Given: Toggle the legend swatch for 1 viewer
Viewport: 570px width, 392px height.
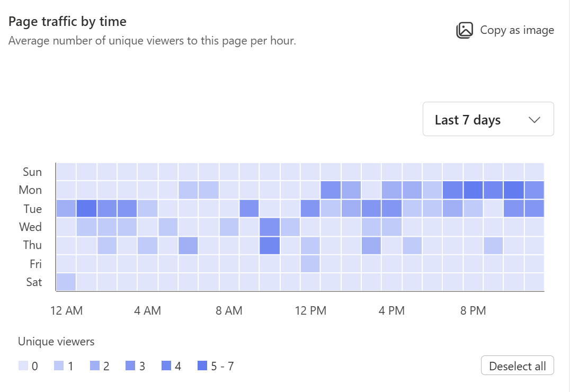Looking at the screenshot, I should pos(59,366).
